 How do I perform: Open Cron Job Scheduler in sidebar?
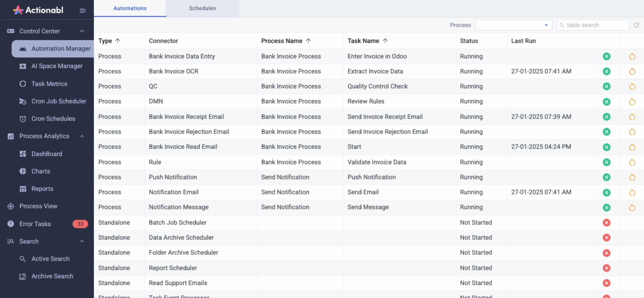[x=59, y=101]
